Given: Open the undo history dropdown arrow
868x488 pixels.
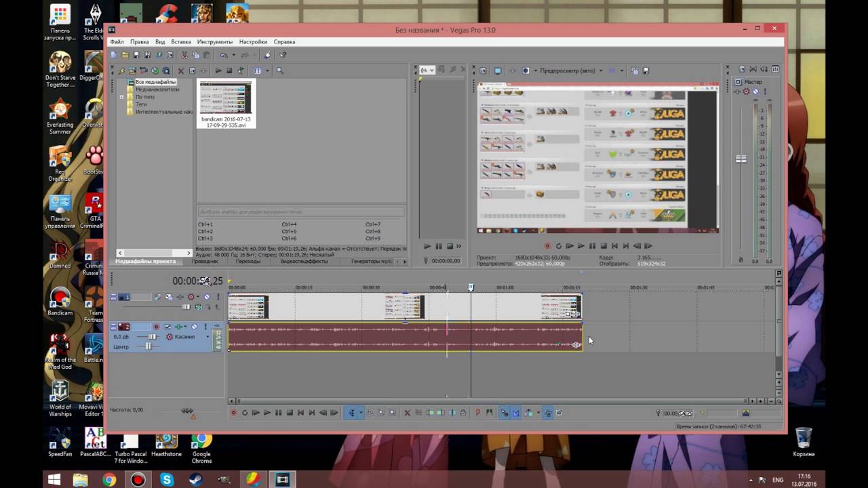Looking at the screenshot, I should coord(233,55).
